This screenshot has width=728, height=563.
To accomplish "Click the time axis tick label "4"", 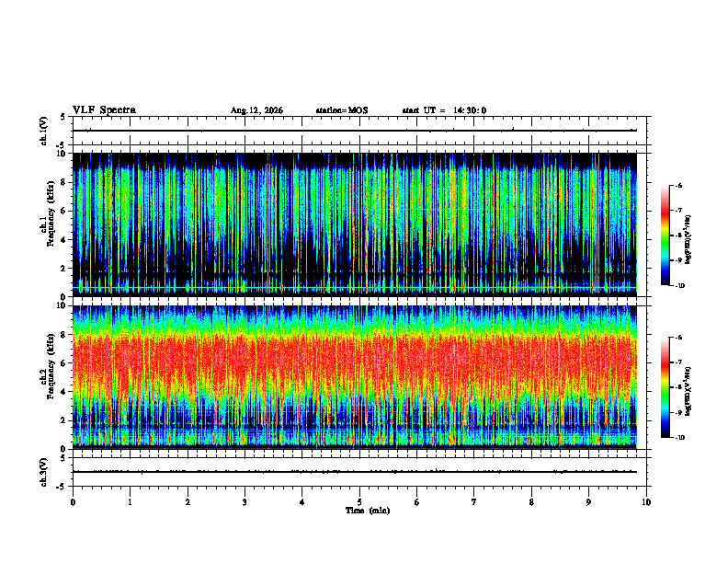I will click(302, 502).
